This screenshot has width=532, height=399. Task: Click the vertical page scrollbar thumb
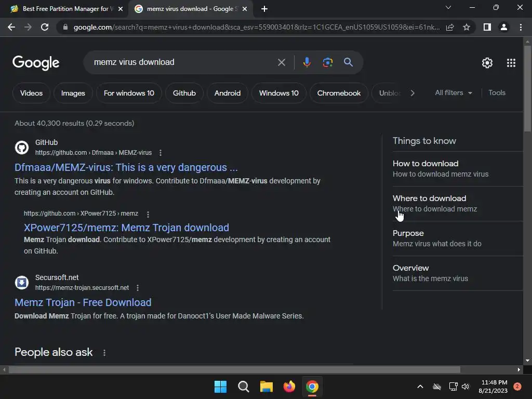point(527,88)
